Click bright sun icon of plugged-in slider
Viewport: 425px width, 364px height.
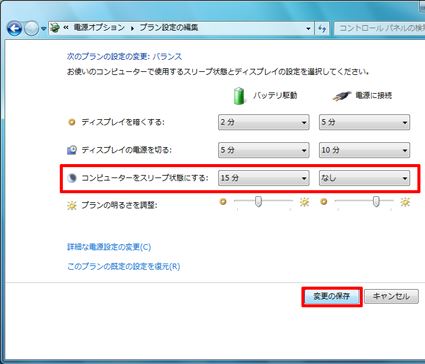[405, 202]
